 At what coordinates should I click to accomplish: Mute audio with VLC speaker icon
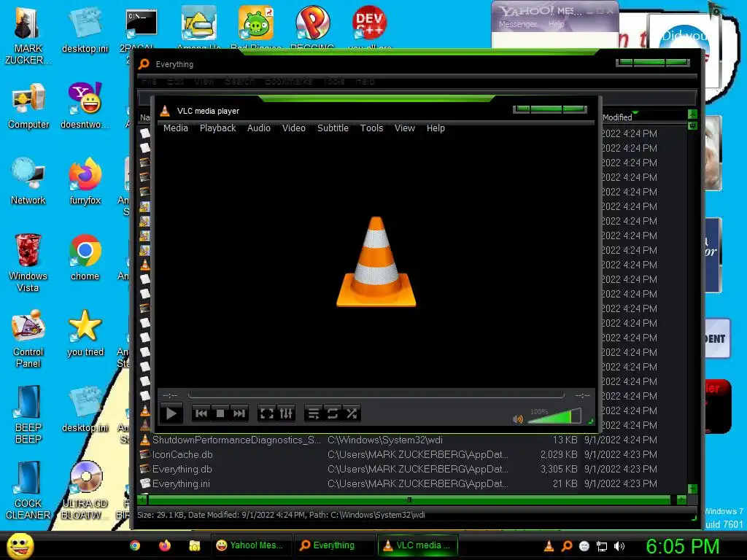pos(518,419)
